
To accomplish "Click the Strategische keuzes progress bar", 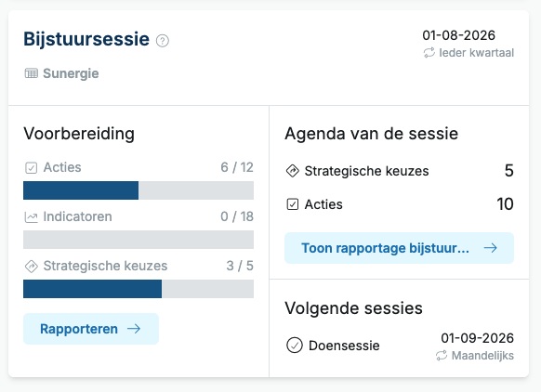I will pyautogui.click(x=139, y=289).
